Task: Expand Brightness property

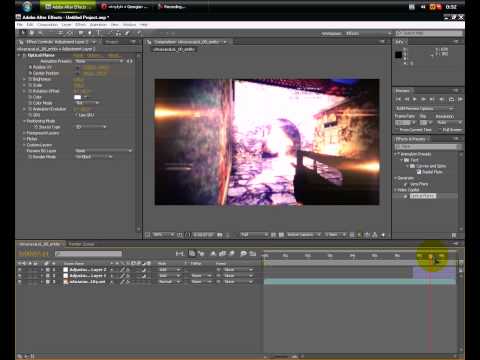Action: click(x=24, y=79)
